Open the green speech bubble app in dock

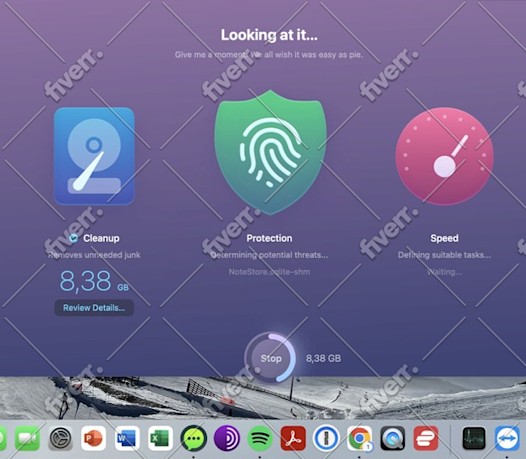point(194,438)
